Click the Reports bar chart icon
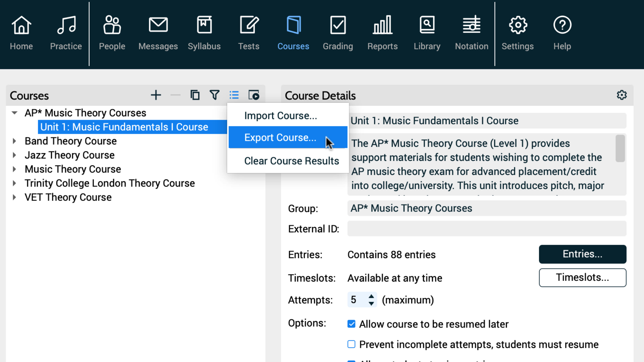 click(x=382, y=25)
